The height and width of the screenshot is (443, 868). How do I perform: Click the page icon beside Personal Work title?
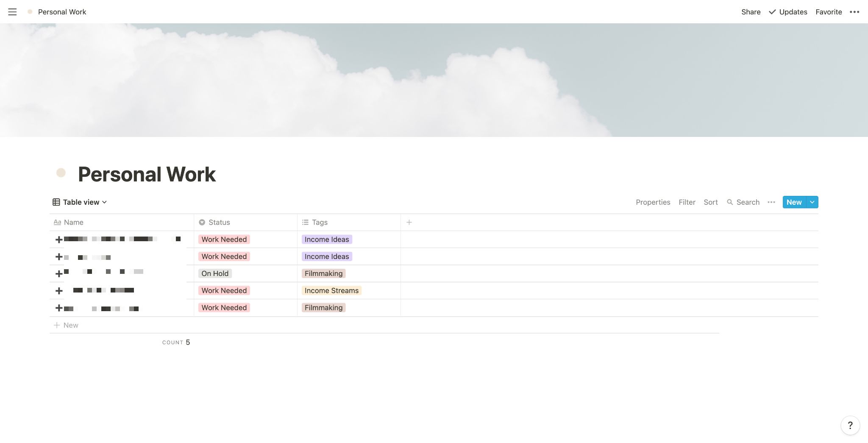61,173
